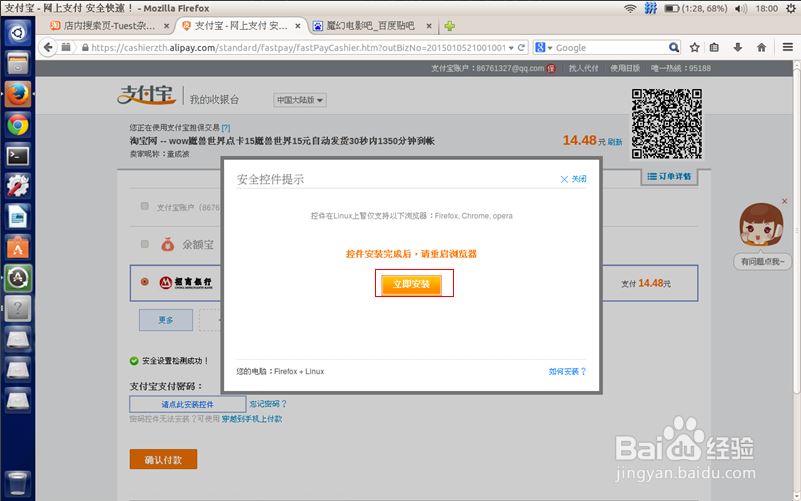Launch Firefox from the Ubuntu dock
This screenshot has width=801, height=501.
point(18,94)
